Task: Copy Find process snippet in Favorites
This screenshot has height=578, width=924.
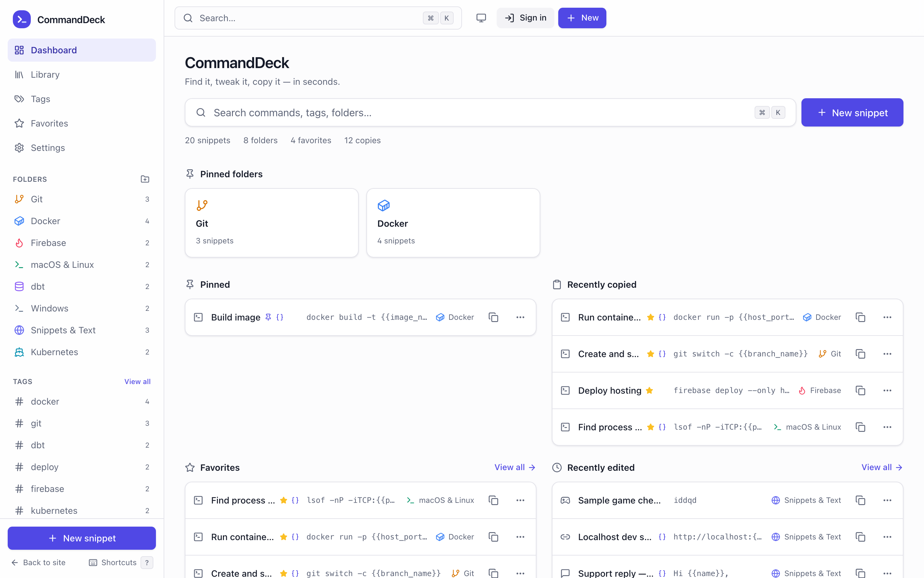Action: [493, 500]
